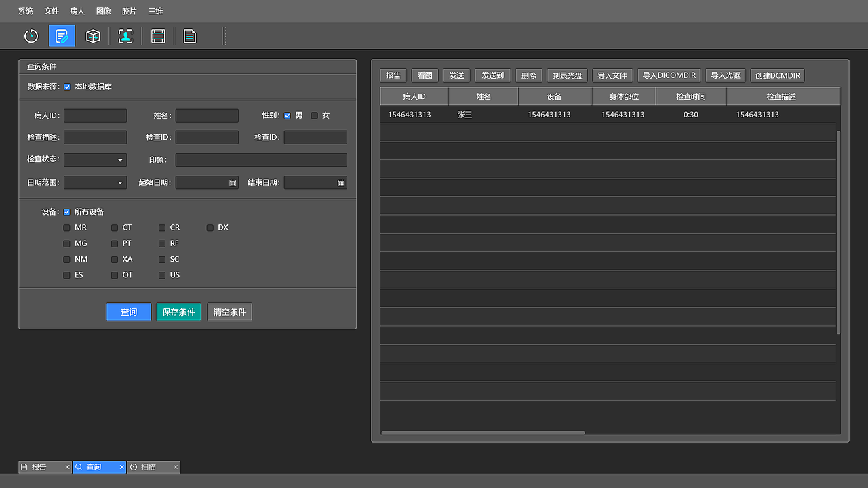Image resolution: width=868 pixels, height=488 pixels.
Task: Expand the 检查状态 dropdown
Action: [x=95, y=160]
